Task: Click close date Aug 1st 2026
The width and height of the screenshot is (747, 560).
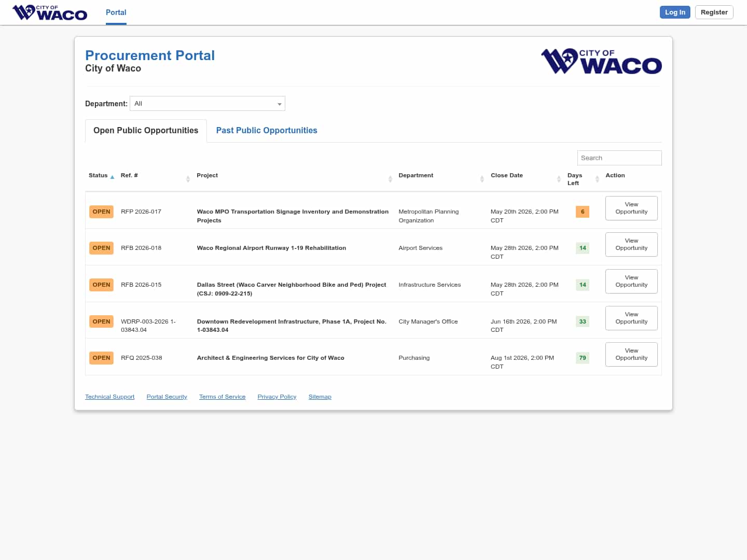Action: pyautogui.click(x=522, y=362)
